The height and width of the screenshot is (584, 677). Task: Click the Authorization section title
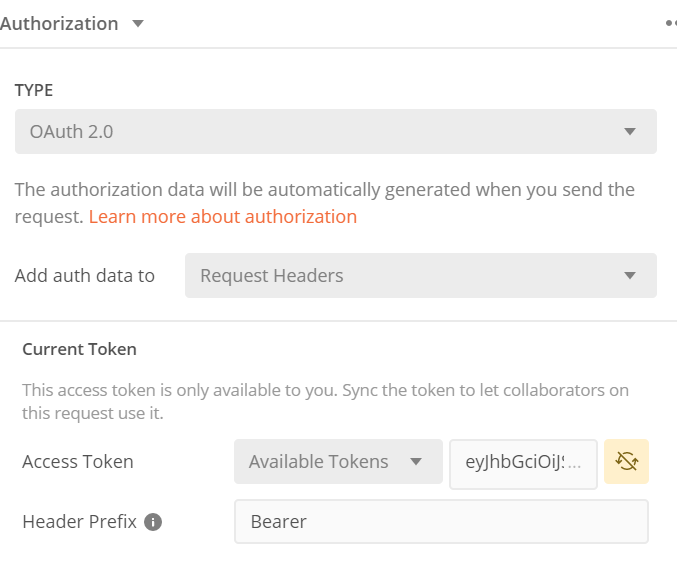pos(59,23)
